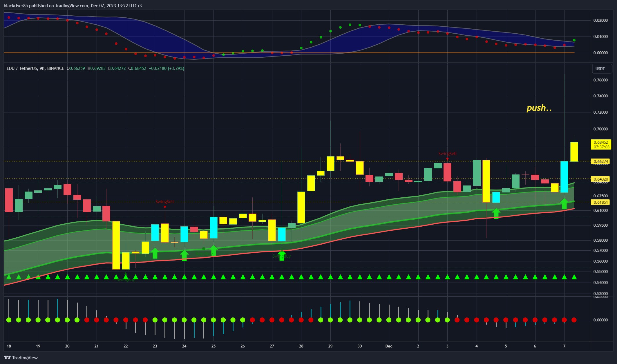Image resolution: width=617 pixels, height=364 pixels.
Task: Click the 0.76000 price axis label
Action: (600, 80)
